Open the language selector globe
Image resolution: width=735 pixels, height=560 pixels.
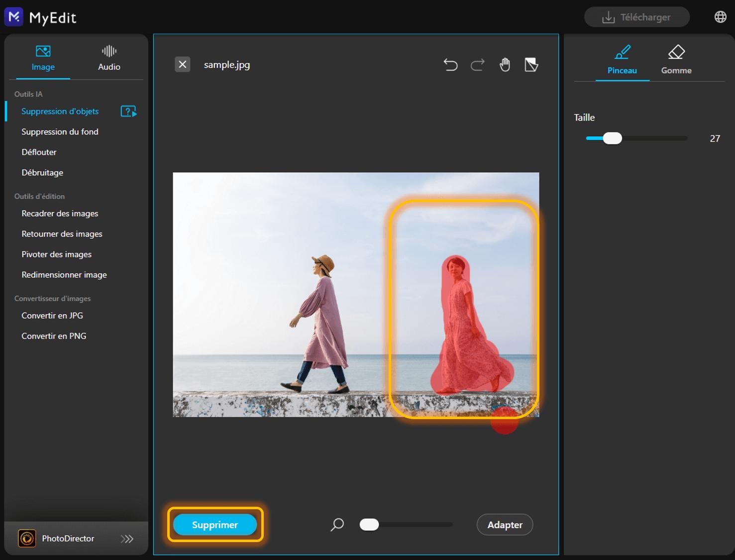click(x=721, y=16)
